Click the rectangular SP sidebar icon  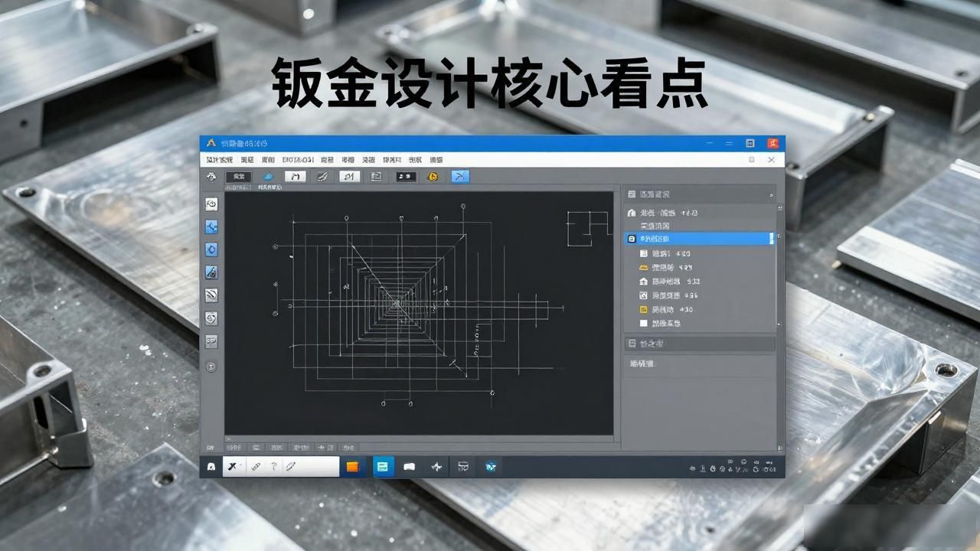(211, 341)
